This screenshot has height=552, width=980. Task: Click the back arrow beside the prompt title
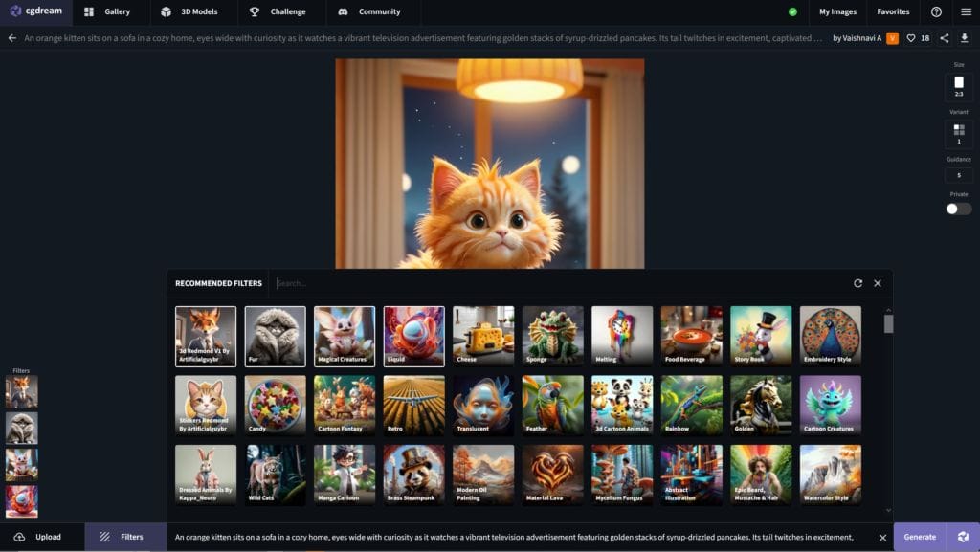(12, 38)
